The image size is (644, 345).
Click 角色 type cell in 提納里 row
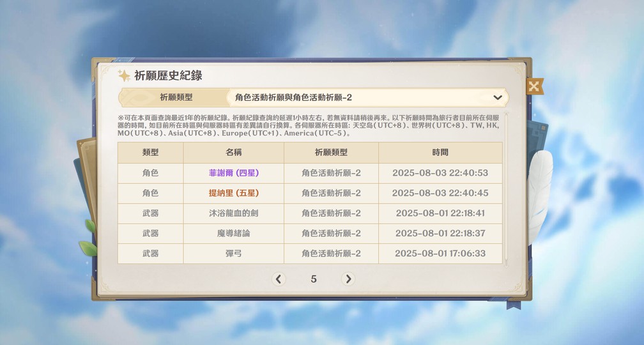[150, 193]
